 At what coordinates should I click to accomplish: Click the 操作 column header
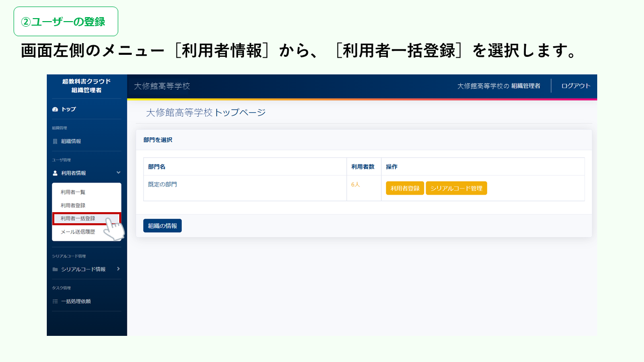coord(391,166)
